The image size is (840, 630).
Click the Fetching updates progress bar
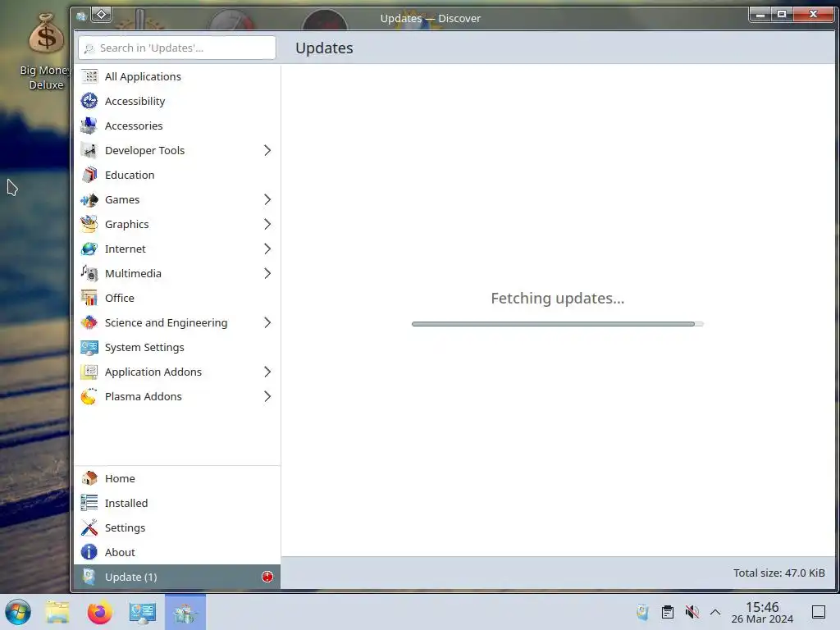click(557, 324)
